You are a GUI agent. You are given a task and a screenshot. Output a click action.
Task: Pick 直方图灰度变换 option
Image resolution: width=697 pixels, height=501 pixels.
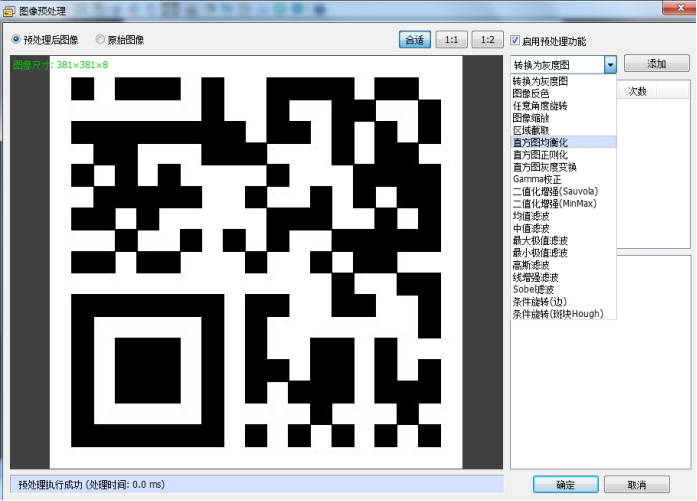coord(564,167)
